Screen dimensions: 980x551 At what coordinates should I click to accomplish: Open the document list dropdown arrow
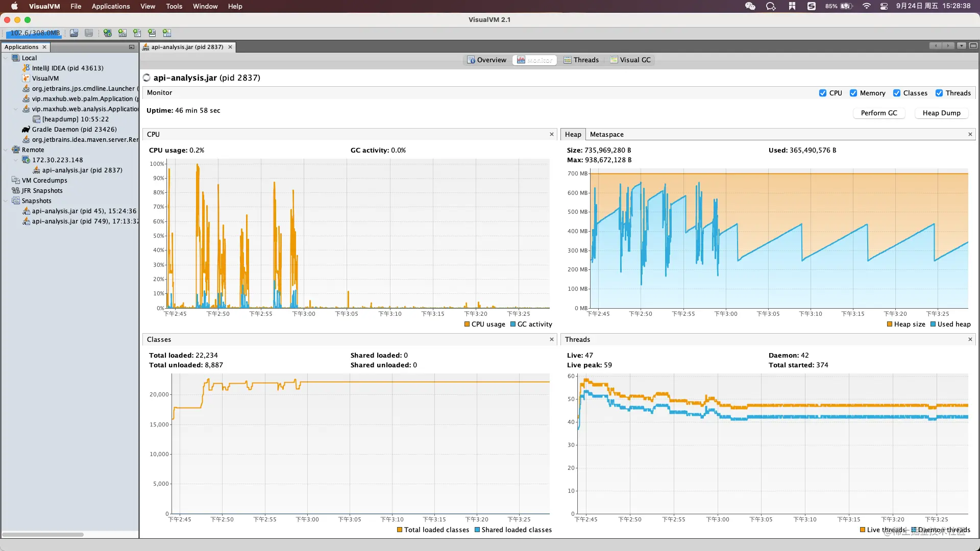coord(962,46)
